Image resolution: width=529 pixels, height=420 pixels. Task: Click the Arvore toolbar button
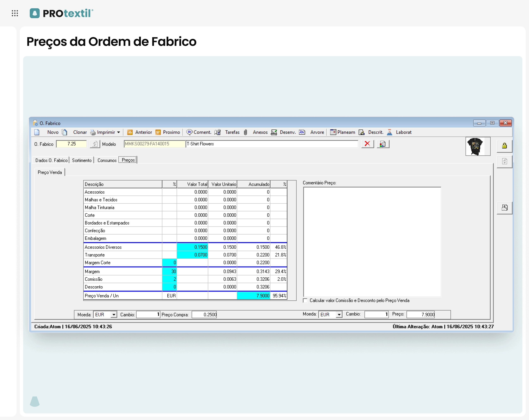[x=317, y=132]
